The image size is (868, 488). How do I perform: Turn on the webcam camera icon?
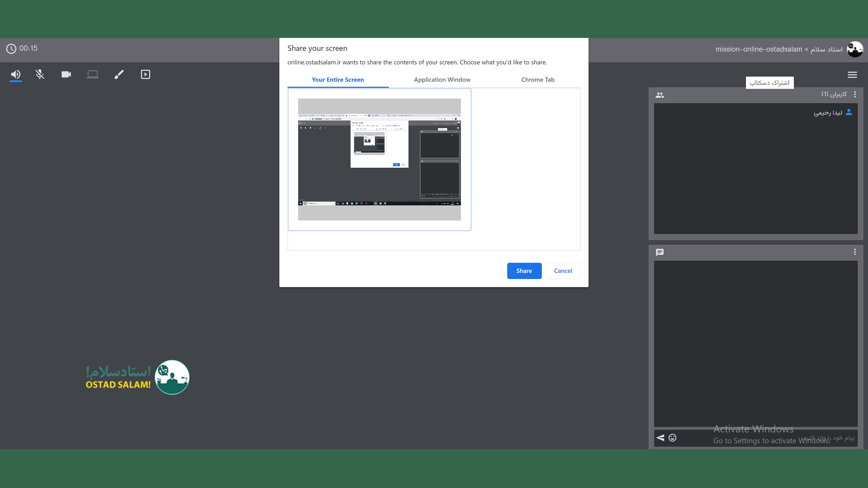click(x=66, y=74)
